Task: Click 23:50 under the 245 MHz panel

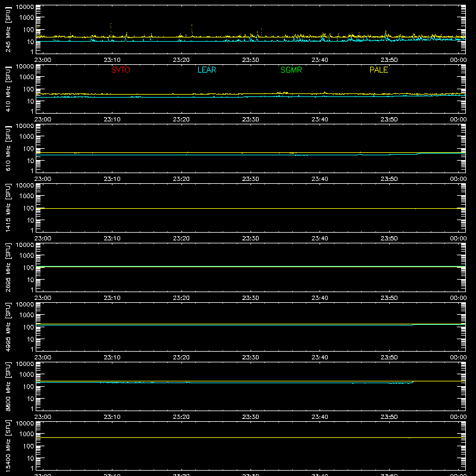Action: (389, 60)
